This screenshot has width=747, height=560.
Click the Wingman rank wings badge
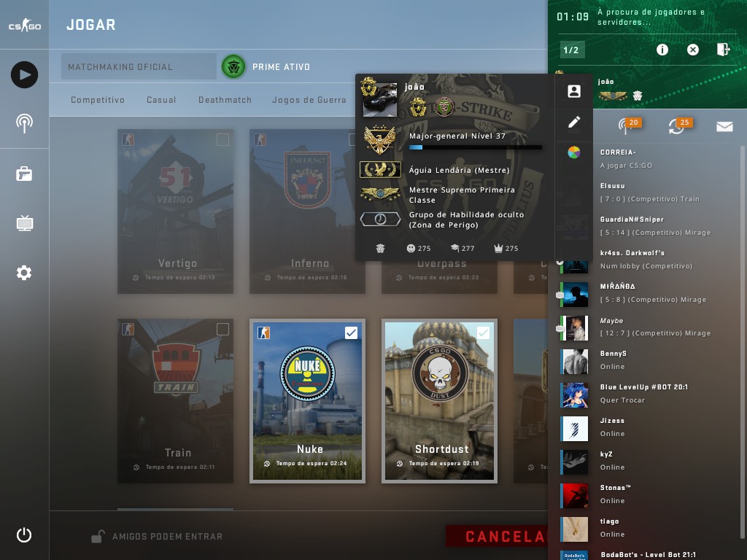coord(380,194)
